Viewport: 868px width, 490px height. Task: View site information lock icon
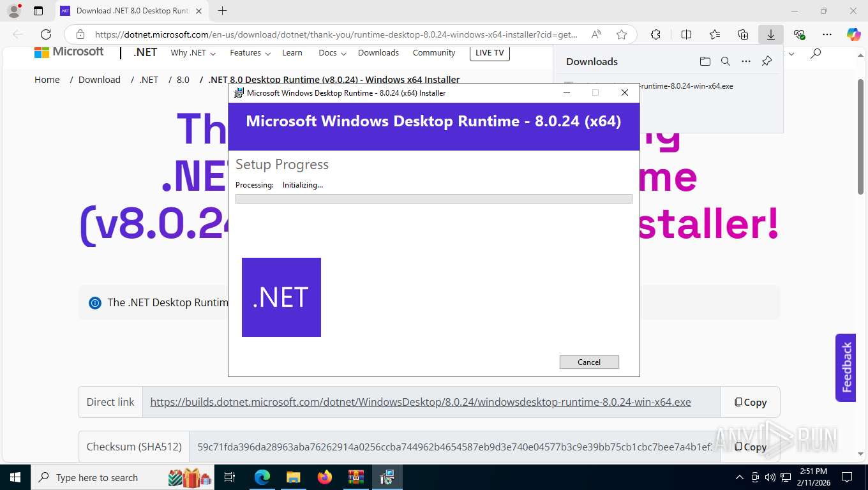click(x=80, y=34)
